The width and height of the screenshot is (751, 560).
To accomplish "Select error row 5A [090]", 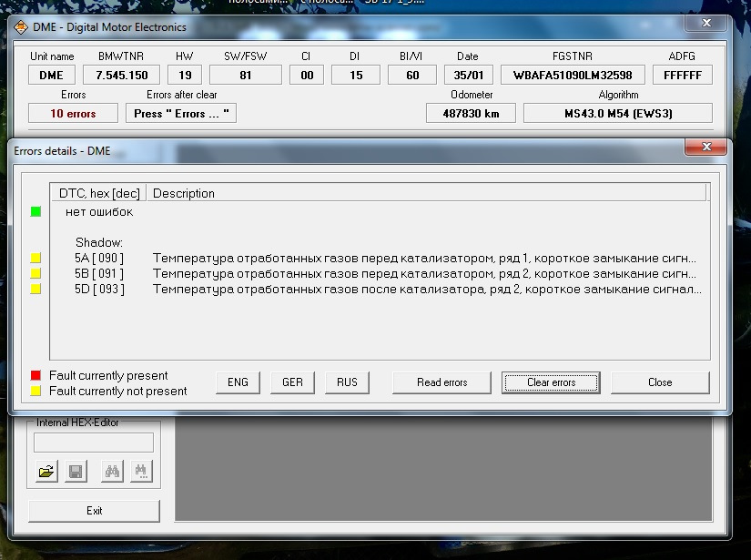I will tap(380, 259).
